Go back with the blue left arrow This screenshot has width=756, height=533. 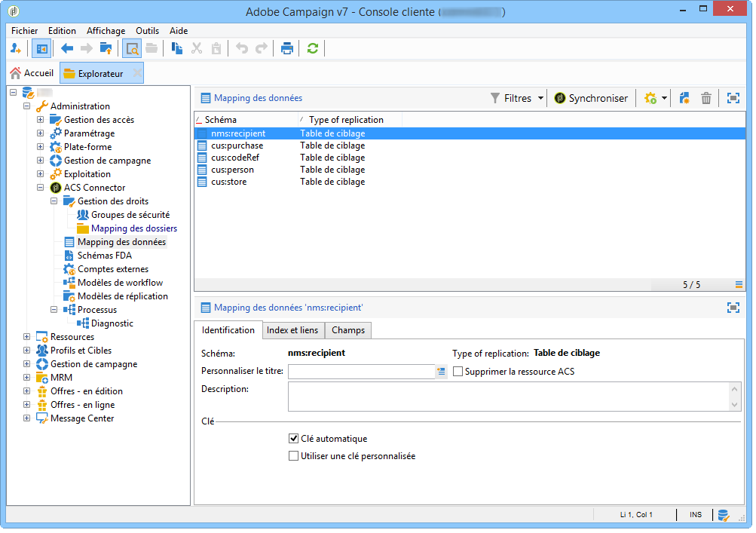coord(67,49)
